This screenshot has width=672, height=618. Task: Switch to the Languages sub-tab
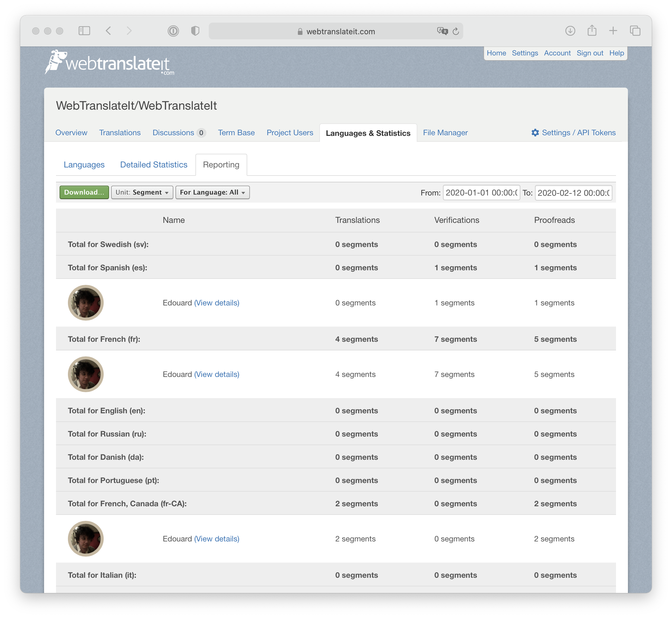tap(84, 164)
